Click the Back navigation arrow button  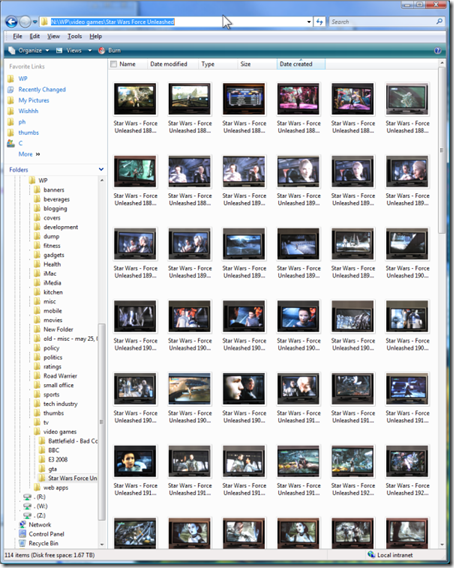[x=11, y=22]
